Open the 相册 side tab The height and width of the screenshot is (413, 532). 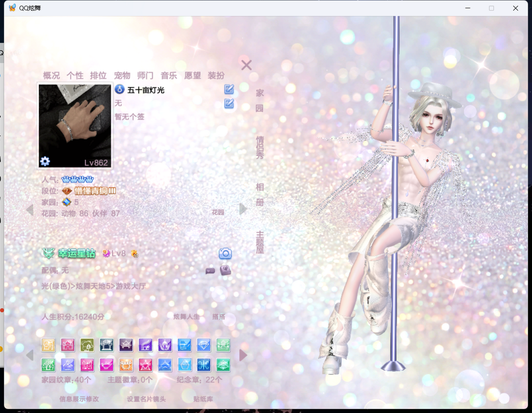pyautogui.click(x=260, y=195)
